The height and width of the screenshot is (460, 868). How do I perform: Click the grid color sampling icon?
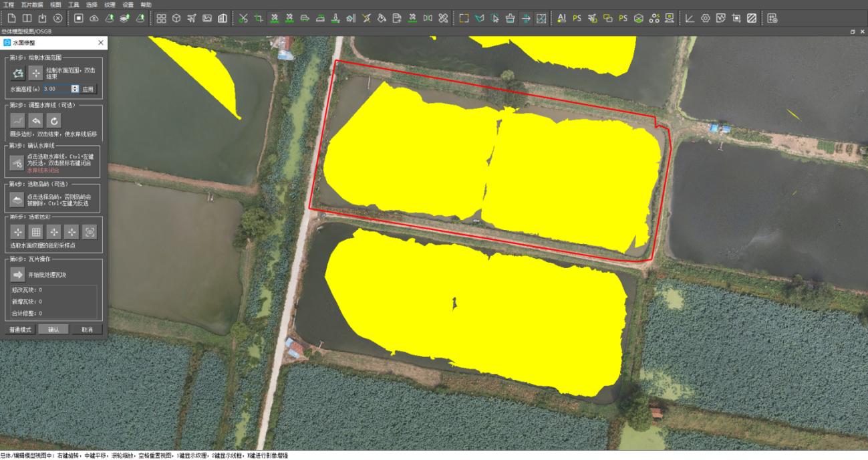pyautogui.click(x=36, y=232)
